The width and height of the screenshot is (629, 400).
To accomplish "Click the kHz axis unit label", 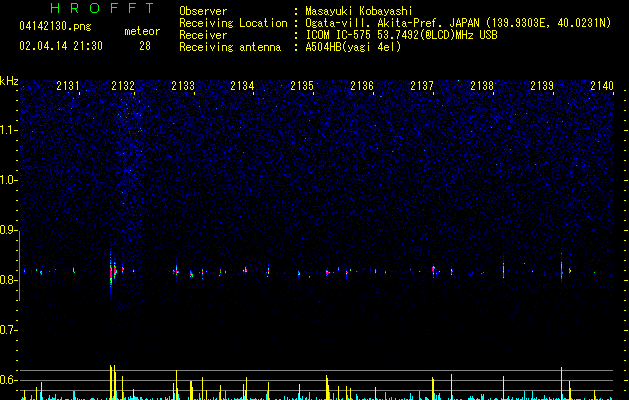I will click(9, 81).
